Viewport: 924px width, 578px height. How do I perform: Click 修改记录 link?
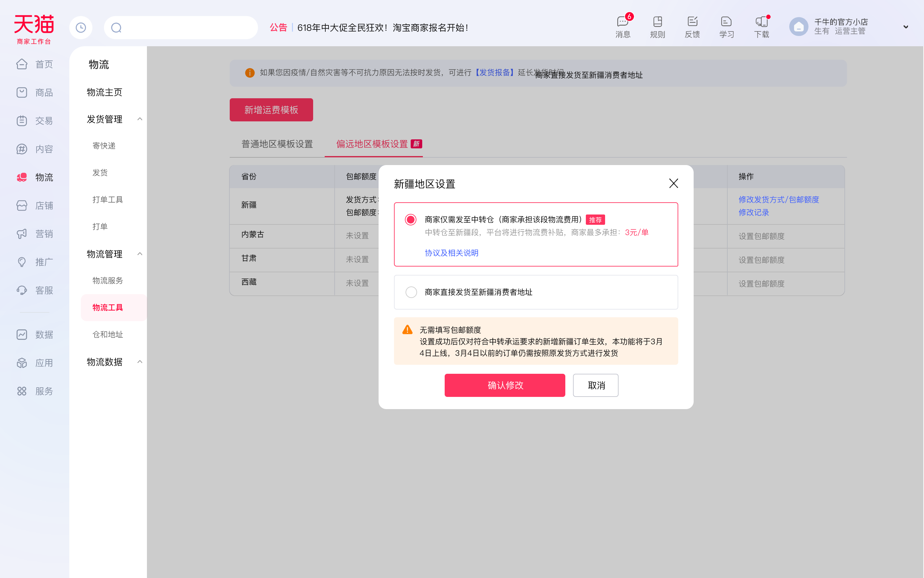pos(754,213)
